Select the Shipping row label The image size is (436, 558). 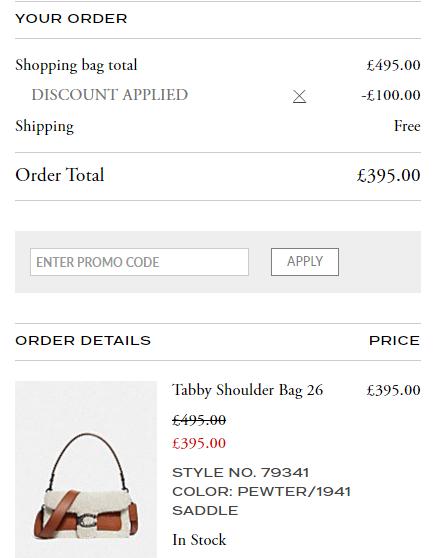44,126
